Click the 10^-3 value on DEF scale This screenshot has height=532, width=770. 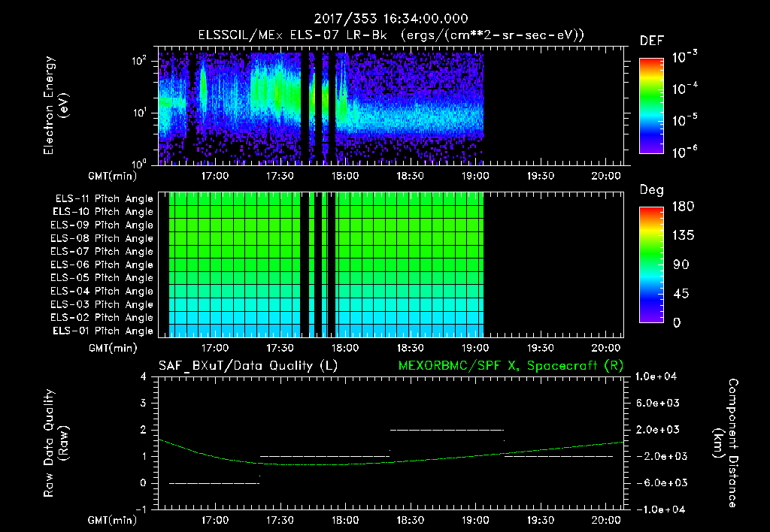[684, 57]
